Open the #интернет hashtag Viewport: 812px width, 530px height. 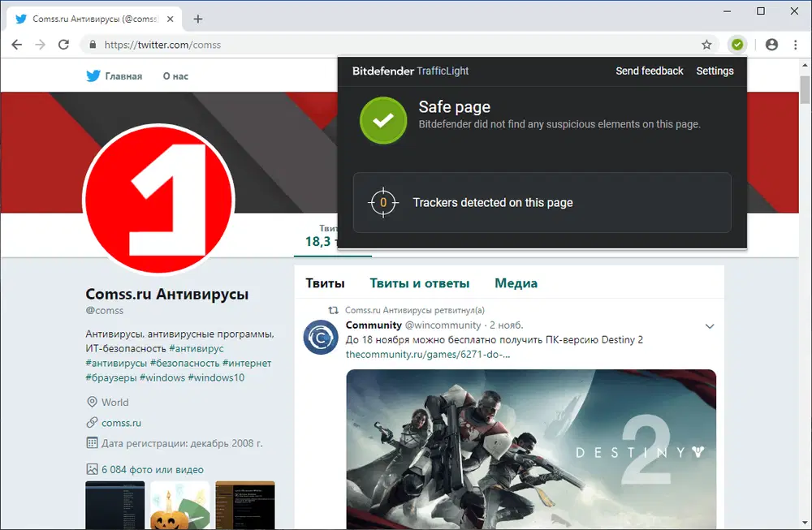click(x=247, y=363)
